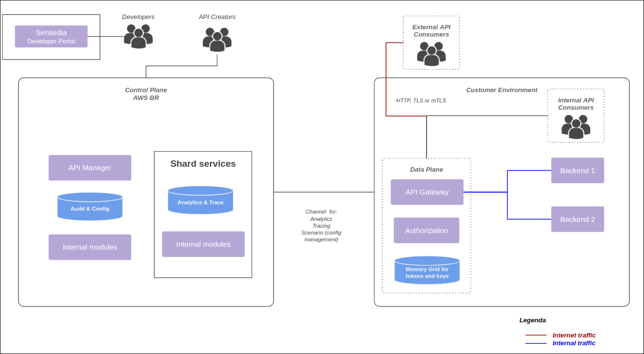This screenshot has width=644, height=354.
Task: Click the Analytics & Trace database cylinder
Action: point(200,200)
